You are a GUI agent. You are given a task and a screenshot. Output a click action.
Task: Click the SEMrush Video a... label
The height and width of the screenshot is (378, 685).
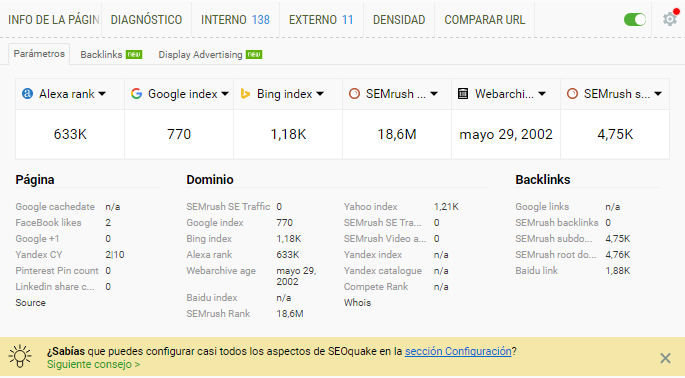coord(385,239)
